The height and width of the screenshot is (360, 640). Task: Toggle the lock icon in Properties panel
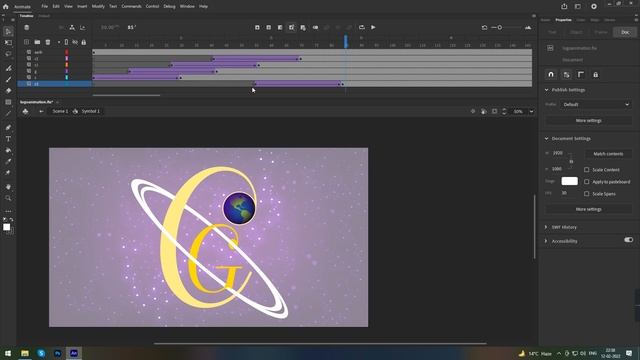point(596,75)
